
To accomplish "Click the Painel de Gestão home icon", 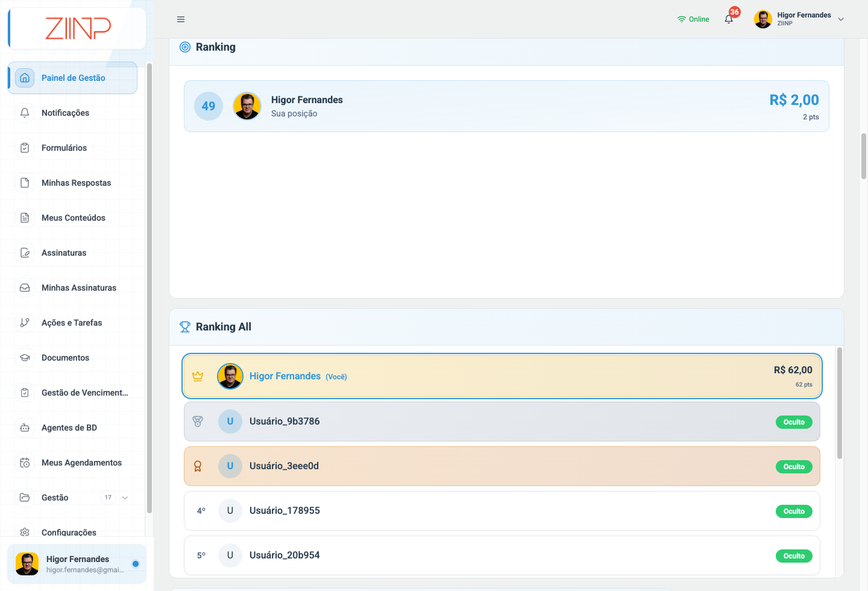I will tap(25, 78).
